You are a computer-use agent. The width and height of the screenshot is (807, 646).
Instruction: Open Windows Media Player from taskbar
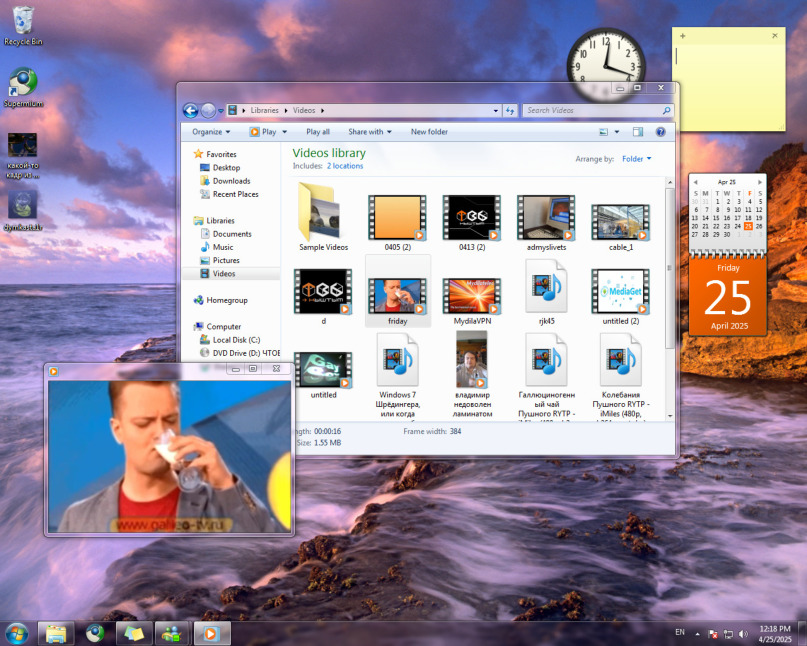pos(211,633)
